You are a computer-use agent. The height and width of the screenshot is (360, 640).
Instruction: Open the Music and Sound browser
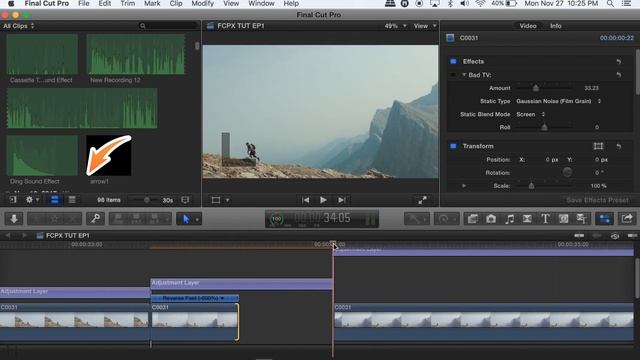[x=509, y=219]
